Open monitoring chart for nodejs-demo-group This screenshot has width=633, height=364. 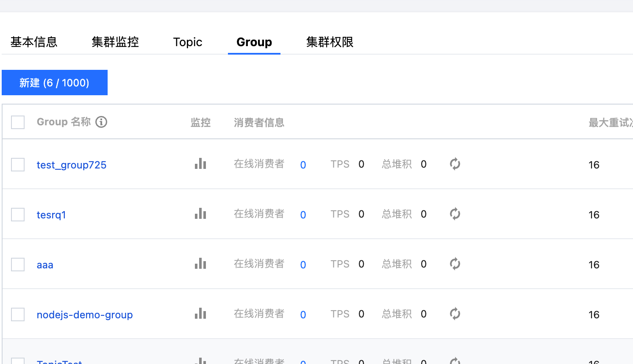click(x=200, y=314)
